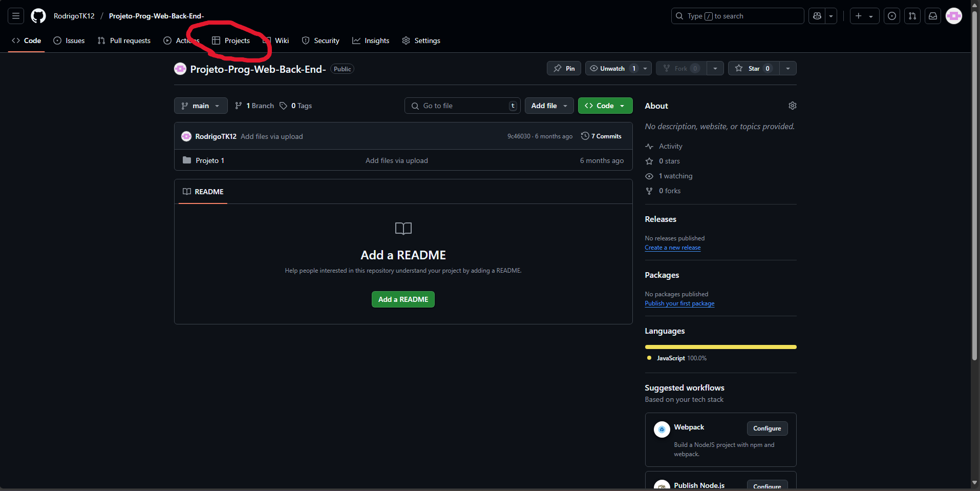Open the RodrigoTK12 commit author link
This screenshot has width=980, height=491.
216,136
